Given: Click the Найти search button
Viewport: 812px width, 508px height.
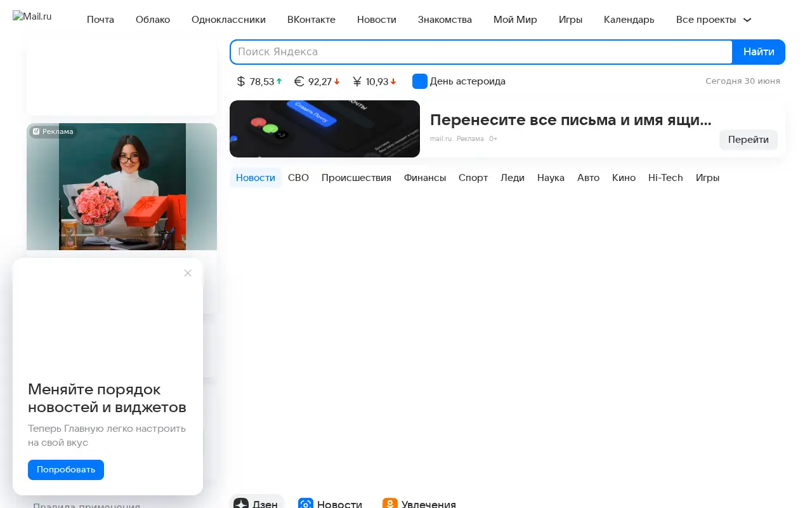Looking at the screenshot, I should 759,52.
